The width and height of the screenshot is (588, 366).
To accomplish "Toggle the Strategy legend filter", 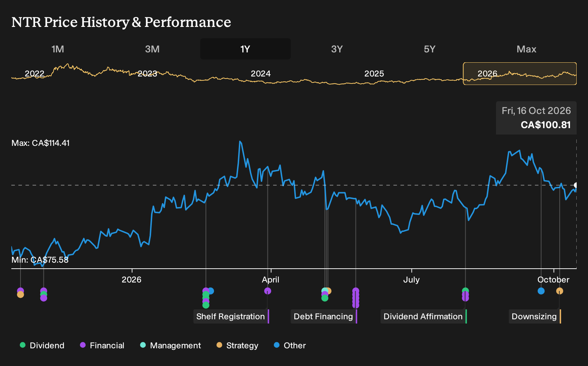I will (237, 345).
